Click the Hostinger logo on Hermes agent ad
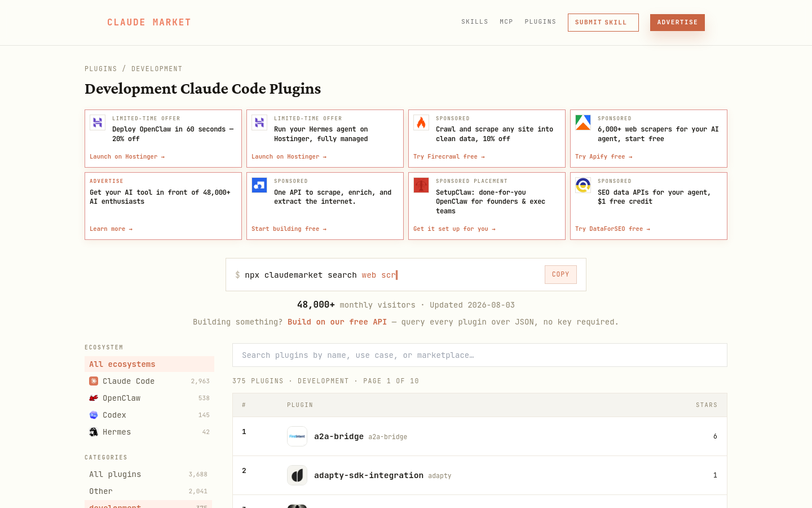The image size is (812, 508). pyautogui.click(x=259, y=122)
